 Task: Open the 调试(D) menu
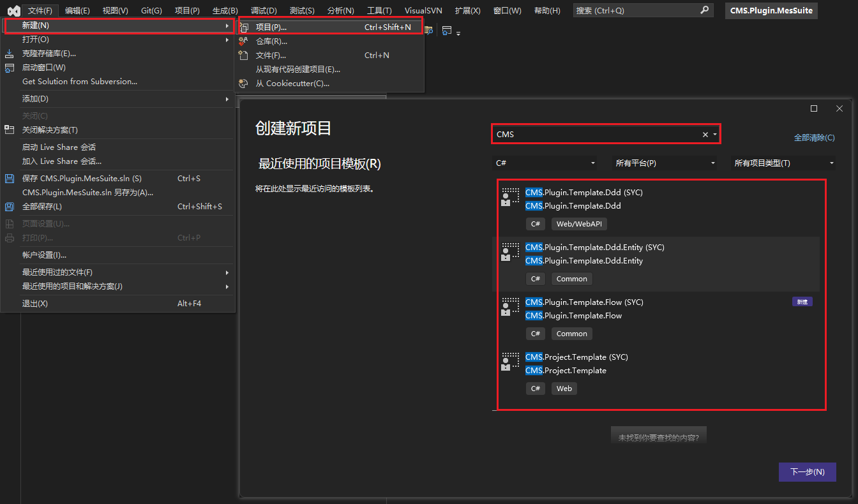pyautogui.click(x=264, y=11)
